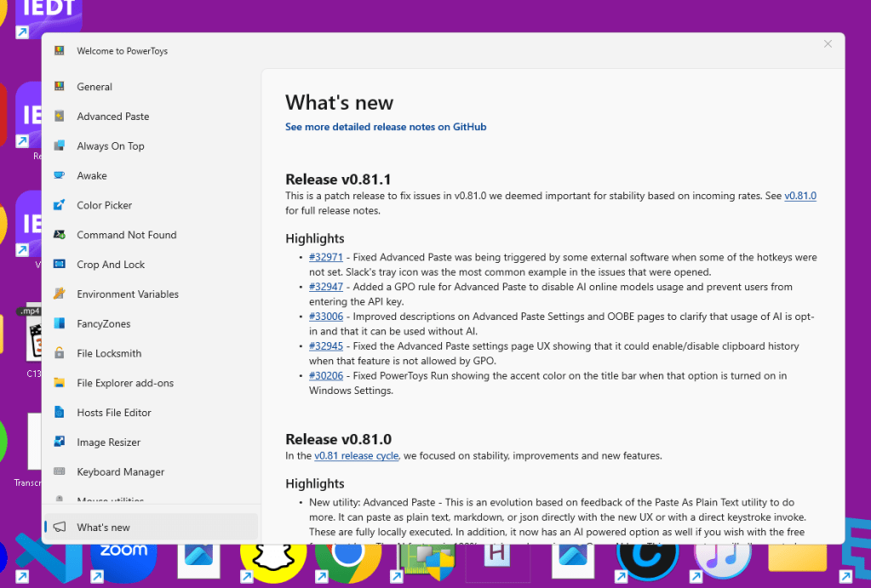Open detailed release notes on GitHub link
871x588 pixels.
(386, 127)
